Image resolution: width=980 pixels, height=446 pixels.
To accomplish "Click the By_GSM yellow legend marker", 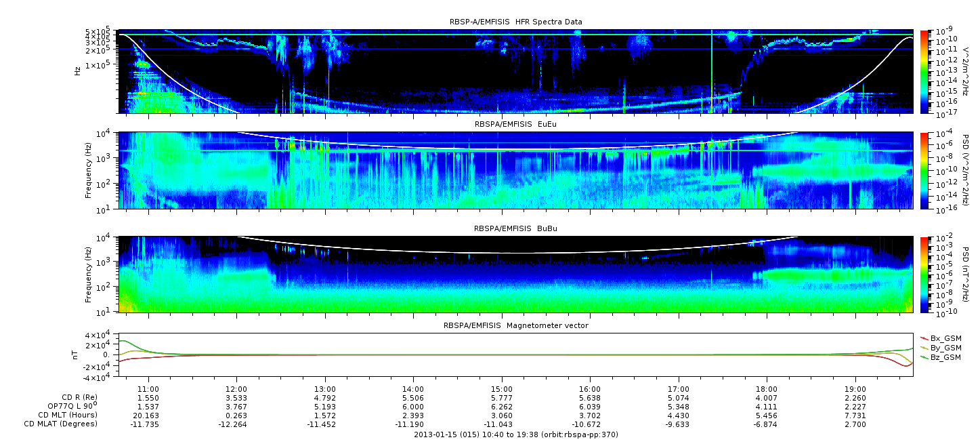I will 924,347.
